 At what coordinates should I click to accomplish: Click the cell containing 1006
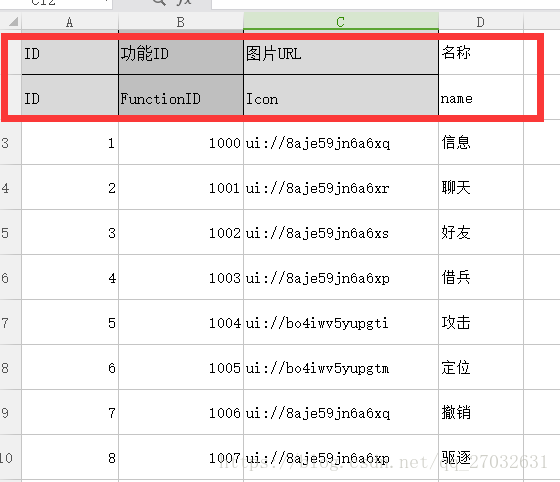(x=181, y=412)
